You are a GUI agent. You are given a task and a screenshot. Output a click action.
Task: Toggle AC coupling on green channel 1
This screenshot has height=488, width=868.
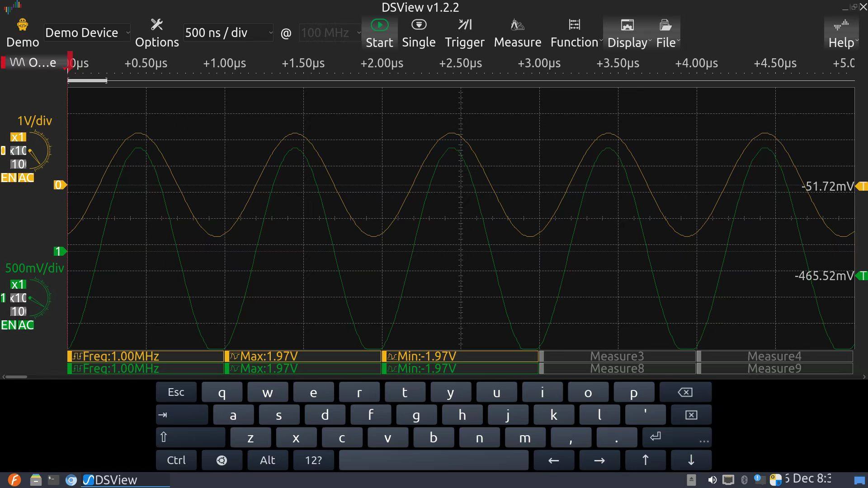(26, 325)
